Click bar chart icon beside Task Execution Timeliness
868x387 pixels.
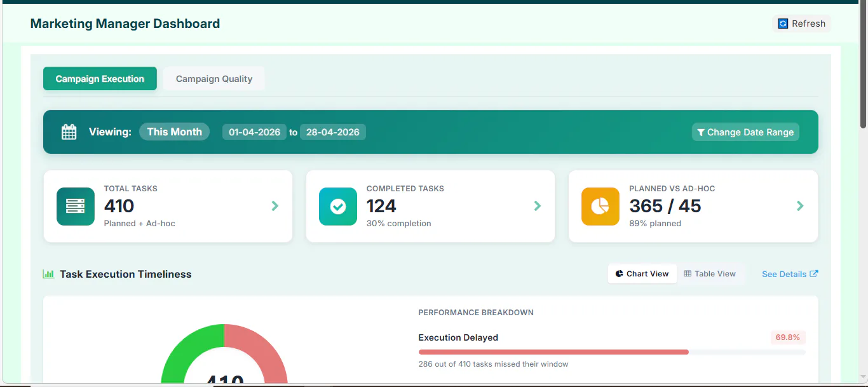coord(48,274)
